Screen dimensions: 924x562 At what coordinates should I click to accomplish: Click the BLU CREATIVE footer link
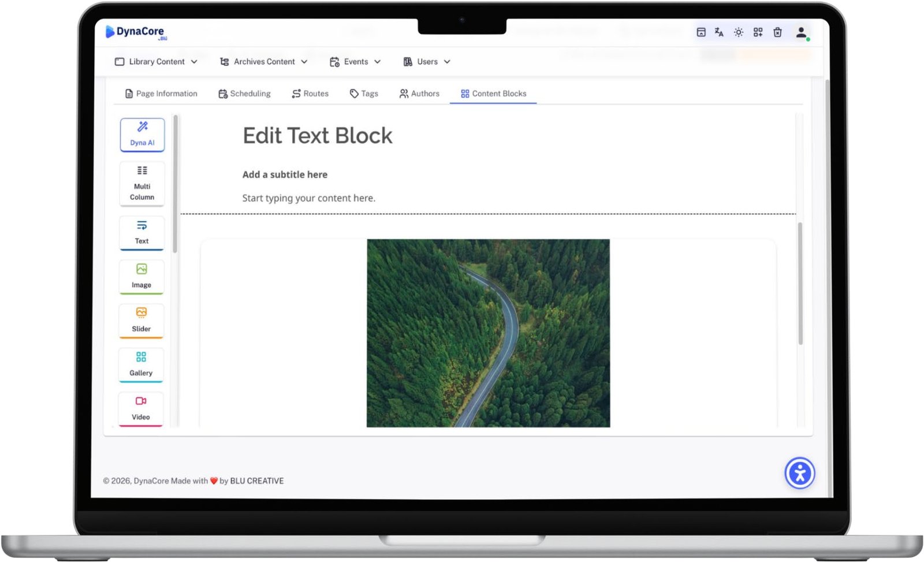tap(257, 481)
